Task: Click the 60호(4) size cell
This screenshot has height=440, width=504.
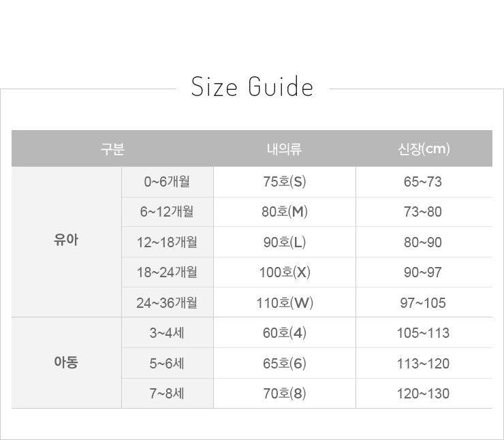Action: (285, 333)
